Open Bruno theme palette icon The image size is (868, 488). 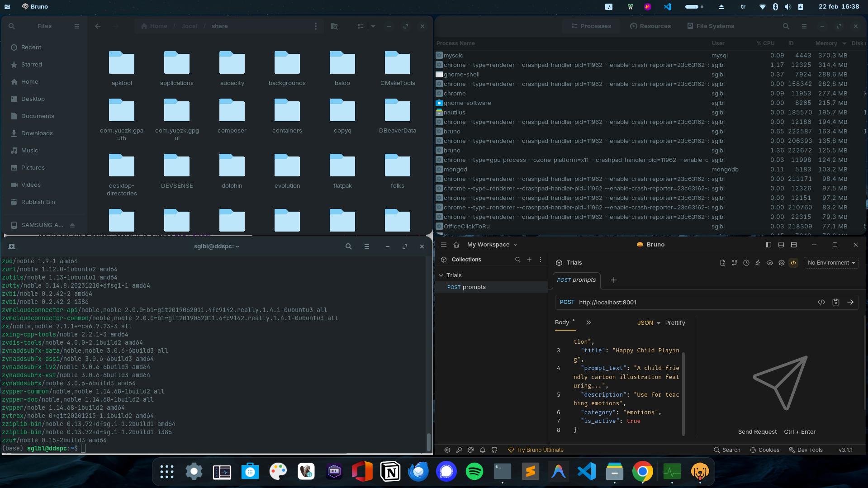pyautogui.click(x=471, y=450)
